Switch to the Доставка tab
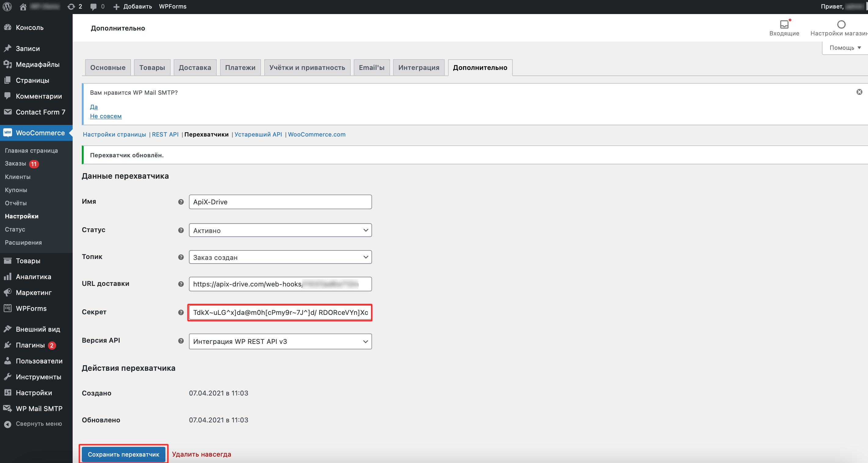This screenshot has width=868, height=463. [195, 67]
